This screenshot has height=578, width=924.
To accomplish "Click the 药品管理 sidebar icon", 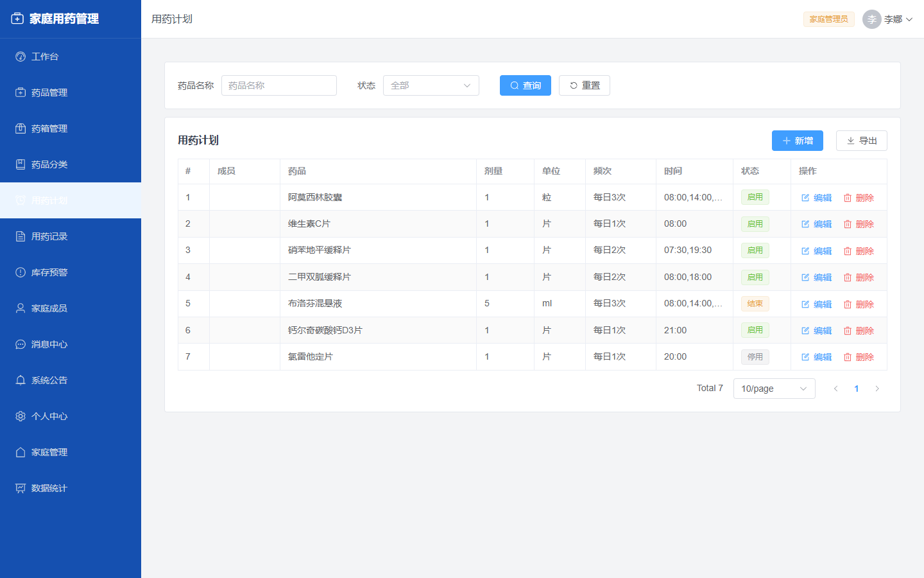I will [x=21, y=92].
